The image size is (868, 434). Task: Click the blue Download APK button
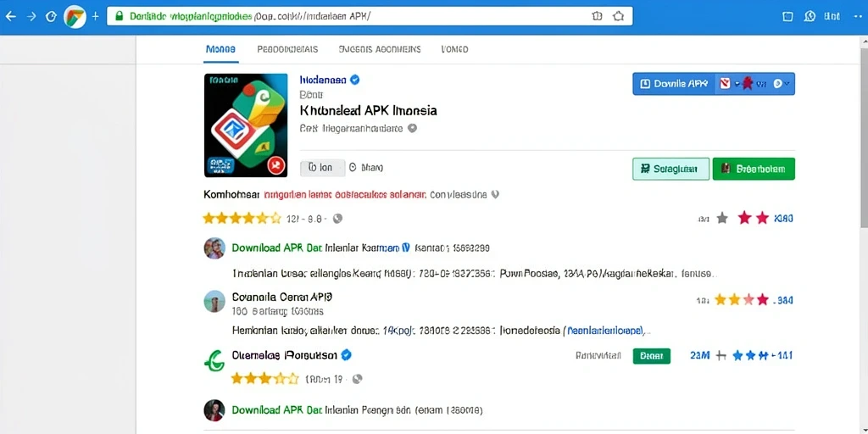coord(674,84)
